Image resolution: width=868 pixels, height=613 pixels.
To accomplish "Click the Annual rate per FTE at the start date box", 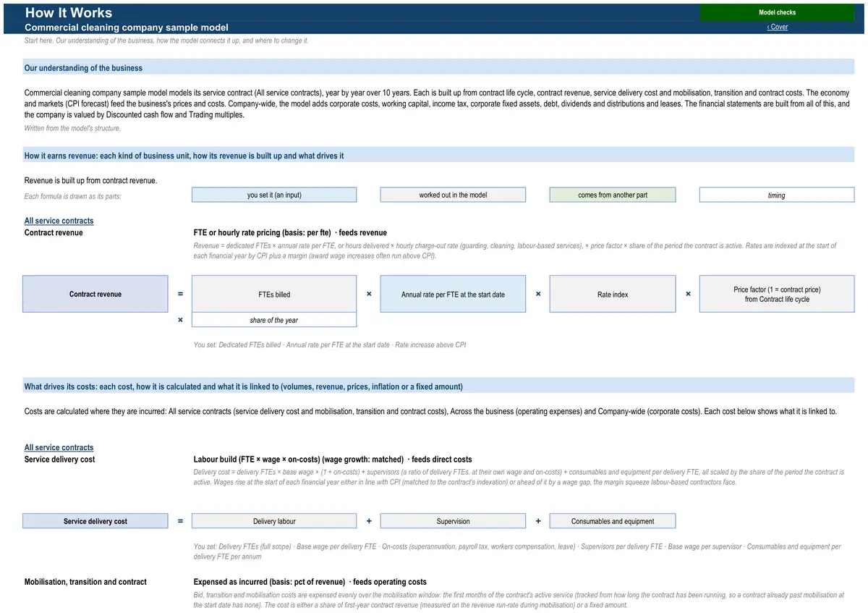I will point(453,294).
